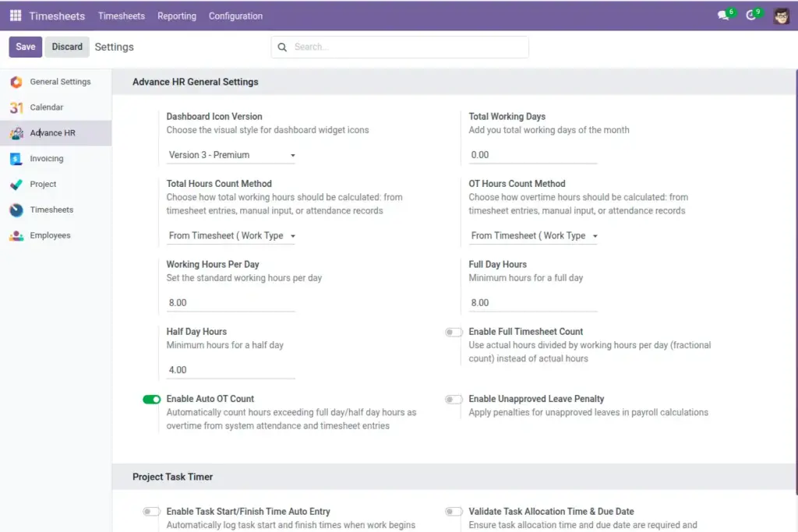Click the General Settings hexagon icon
Viewport: 798px width, 532px height.
point(16,82)
